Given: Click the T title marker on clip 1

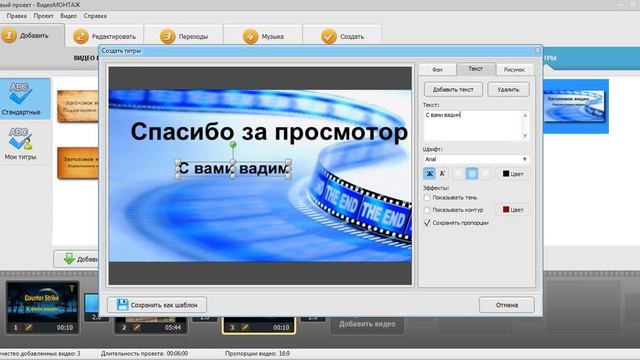Looking at the screenshot, I should point(72,289).
